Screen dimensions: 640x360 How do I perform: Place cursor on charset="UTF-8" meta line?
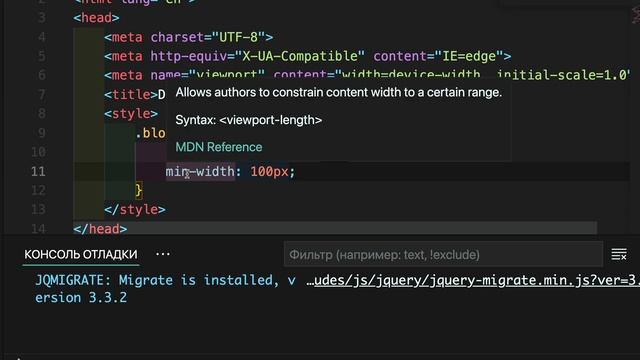189,37
